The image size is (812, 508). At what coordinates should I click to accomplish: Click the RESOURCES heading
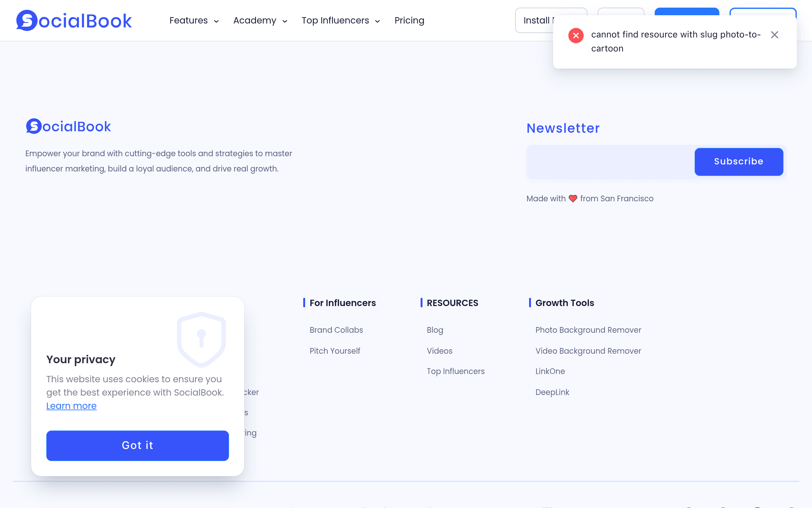click(x=452, y=303)
